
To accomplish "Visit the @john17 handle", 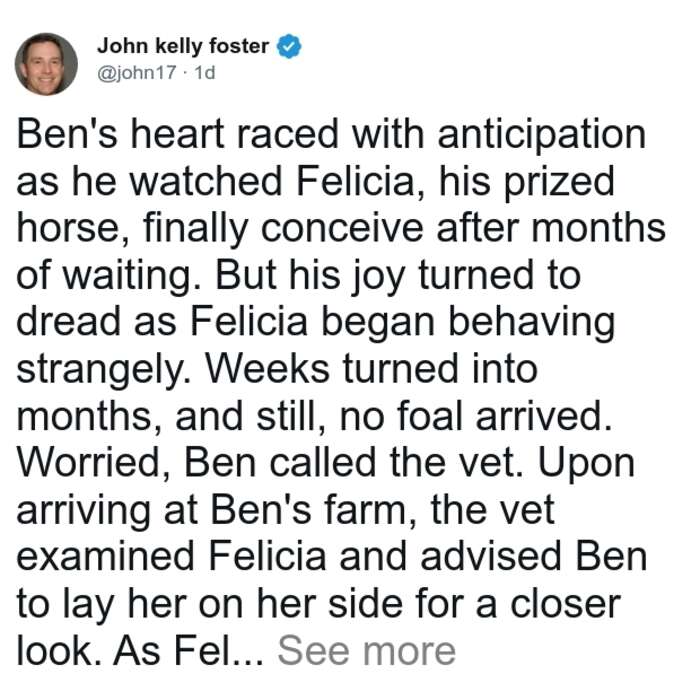I will pos(137,73).
